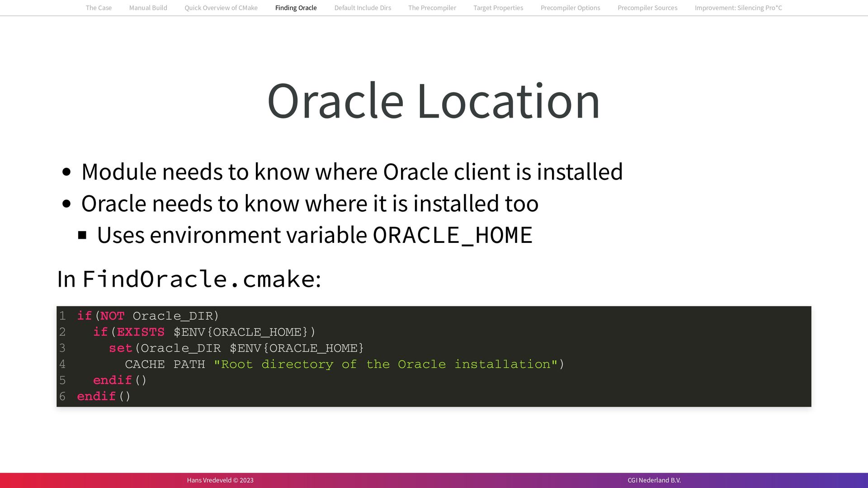This screenshot has height=488, width=868.
Task: Click the FindOracle.cmake file name
Action: [x=198, y=279]
